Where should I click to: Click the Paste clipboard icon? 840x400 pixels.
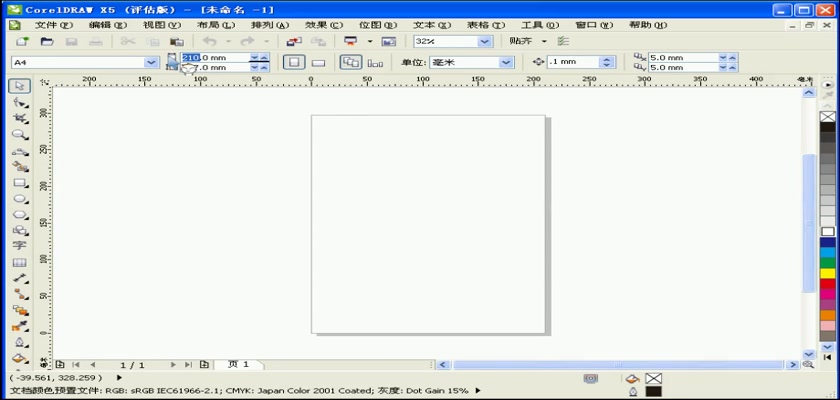[x=176, y=41]
